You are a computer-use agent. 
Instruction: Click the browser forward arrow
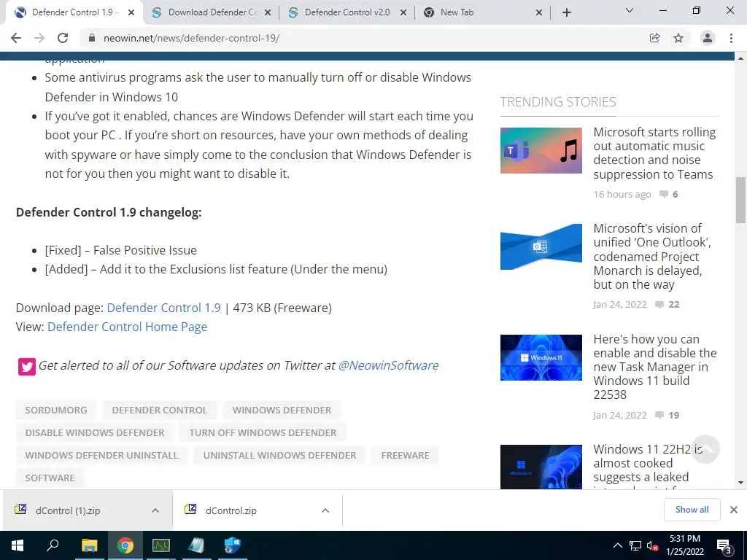[39, 38]
